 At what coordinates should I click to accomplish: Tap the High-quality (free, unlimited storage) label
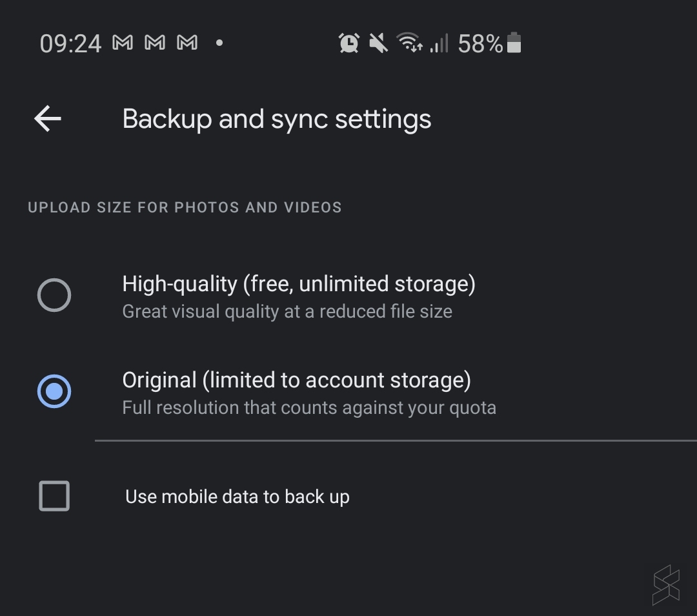(x=299, y=284)
